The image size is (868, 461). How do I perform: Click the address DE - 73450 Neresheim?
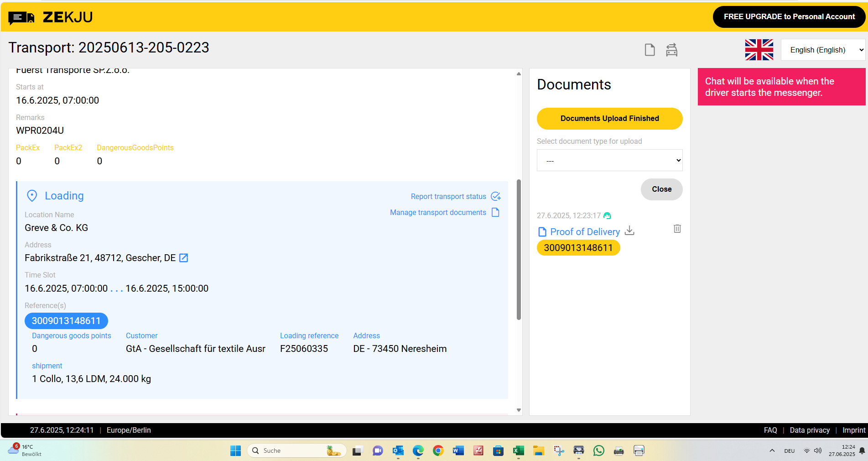click(400, 349)
